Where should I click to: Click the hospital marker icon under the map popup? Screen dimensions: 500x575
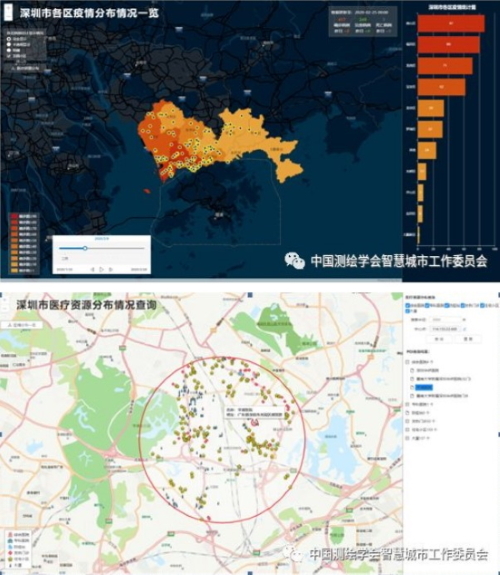point(254,423)
